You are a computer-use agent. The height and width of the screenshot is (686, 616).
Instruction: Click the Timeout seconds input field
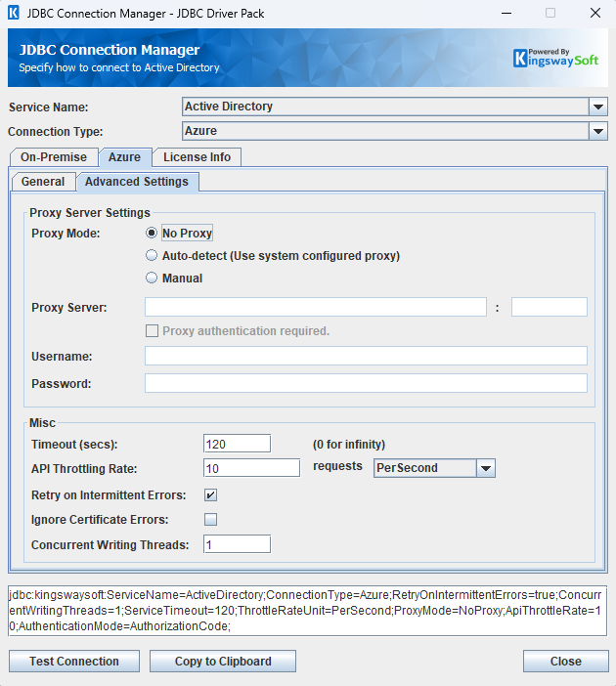click(x=237, y=444)
